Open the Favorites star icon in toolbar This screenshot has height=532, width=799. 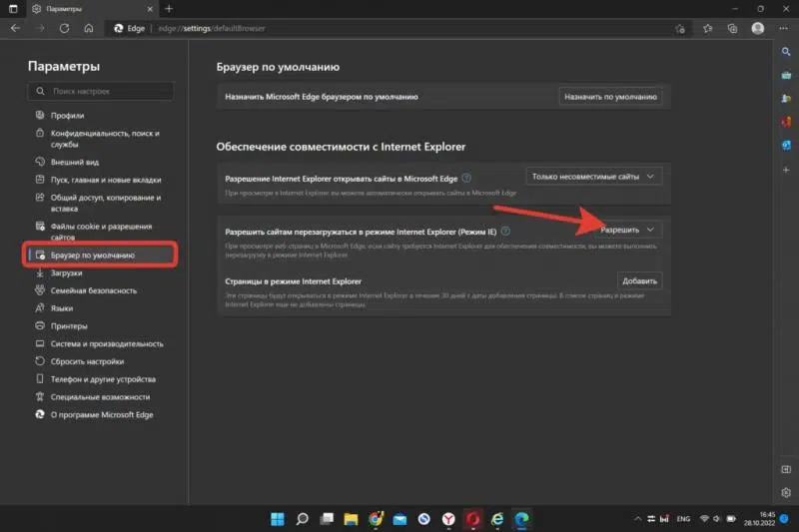(708, 29)
